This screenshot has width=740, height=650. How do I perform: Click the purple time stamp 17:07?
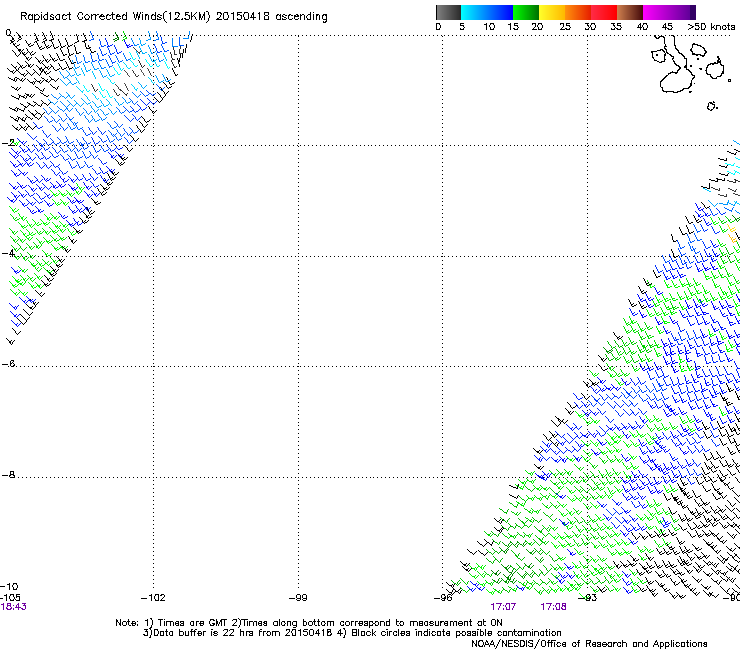tap(503, 607)
